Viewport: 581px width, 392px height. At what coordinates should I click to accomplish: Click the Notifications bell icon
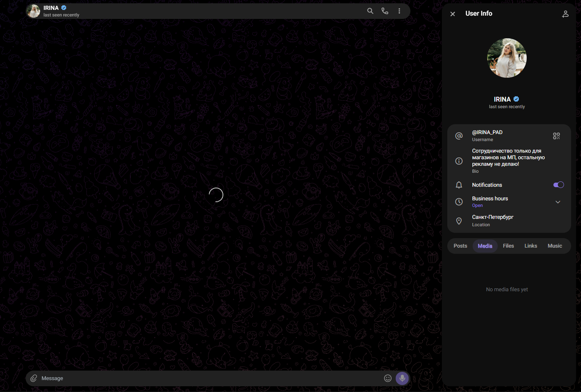click(x=459, y=185)
